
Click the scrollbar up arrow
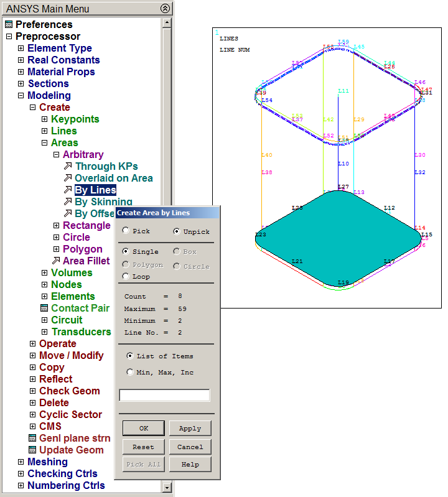point(167,23)
